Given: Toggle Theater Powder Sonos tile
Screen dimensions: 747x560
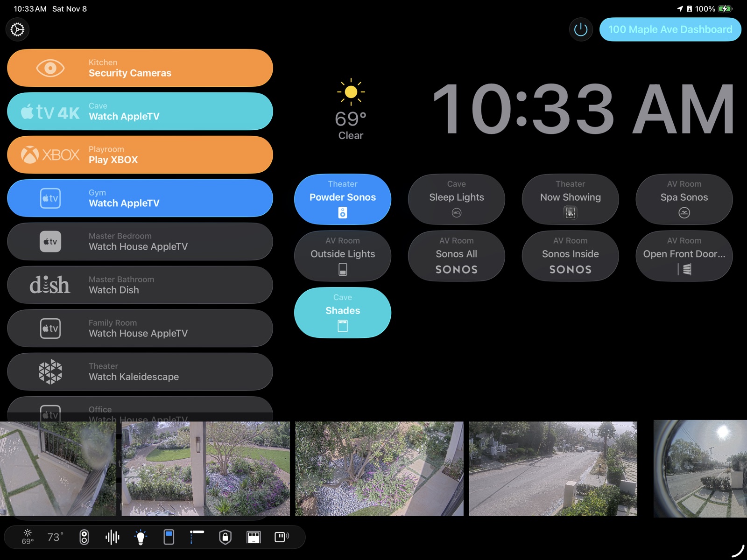Looking at the screenshot, I should (x=343, y=199).
